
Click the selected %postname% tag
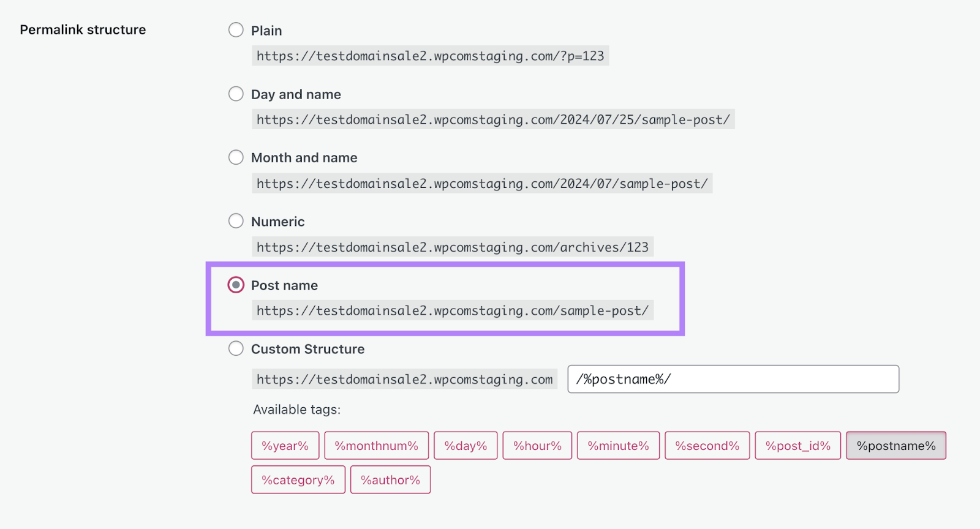point(896,445)
